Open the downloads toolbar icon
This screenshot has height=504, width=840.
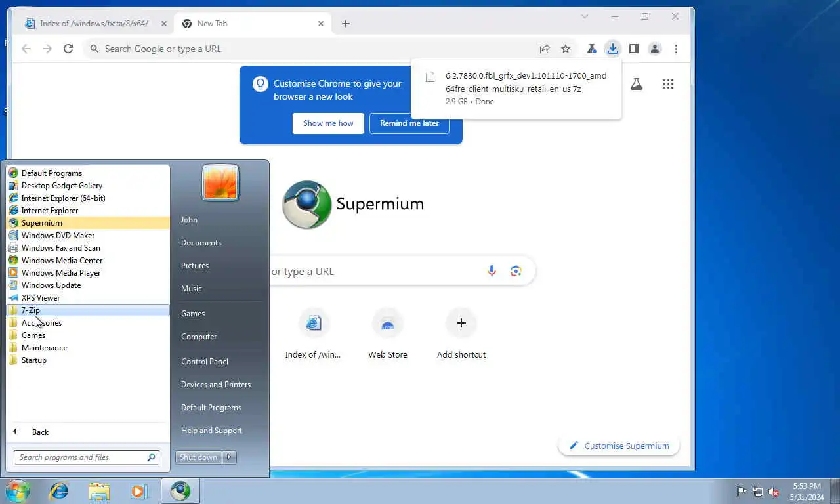(x=612, y=49)
